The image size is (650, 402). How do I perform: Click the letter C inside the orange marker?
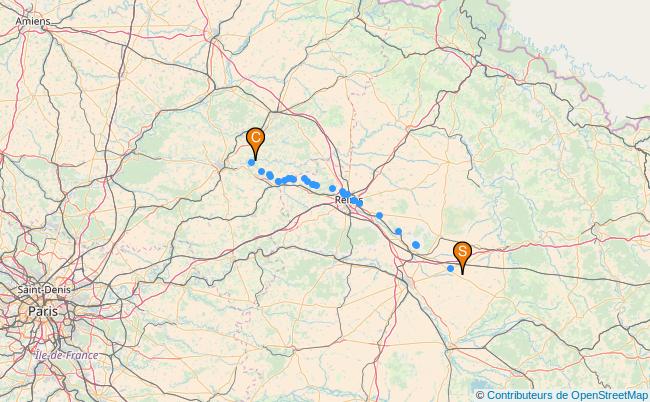(255, 137)
